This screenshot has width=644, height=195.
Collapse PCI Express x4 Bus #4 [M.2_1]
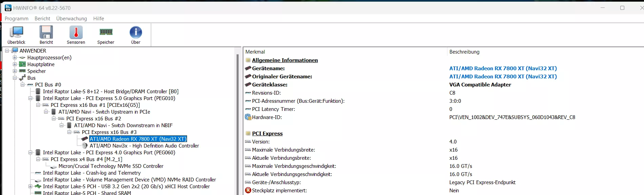click(38, 159)
